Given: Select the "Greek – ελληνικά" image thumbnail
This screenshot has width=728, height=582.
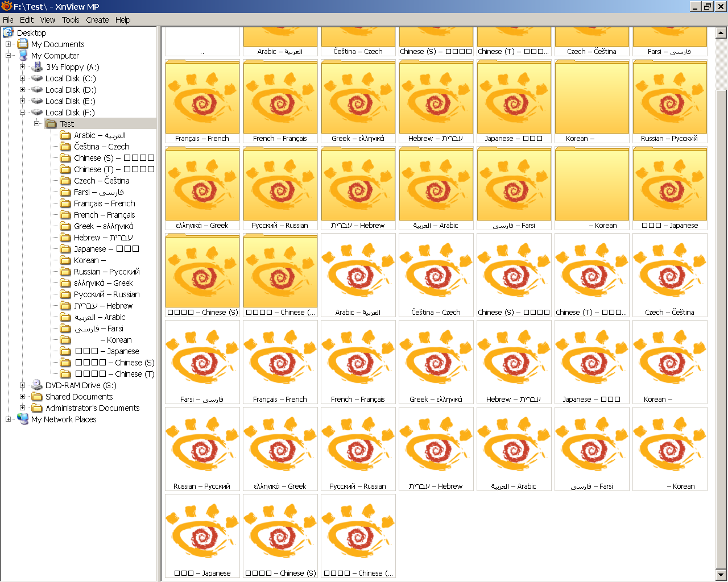Looking at the screenshot, I should (436, 362).
